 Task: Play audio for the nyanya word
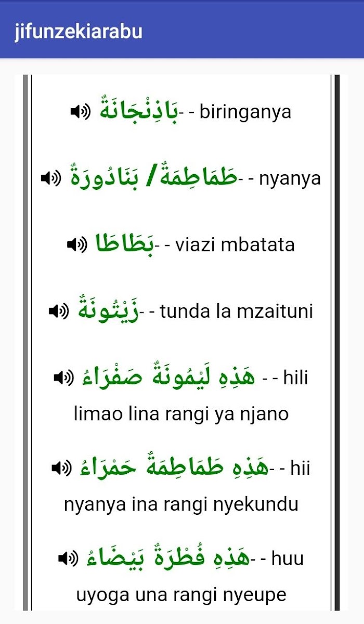click(x=51, y=178)
